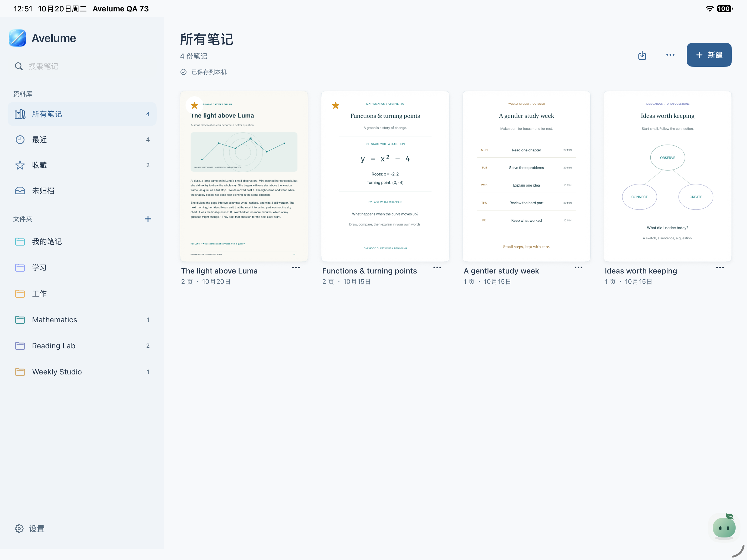Toggle favorite star on Luma note
The width and height of the screenshot is (747, 560).
(x=195, y=105)
